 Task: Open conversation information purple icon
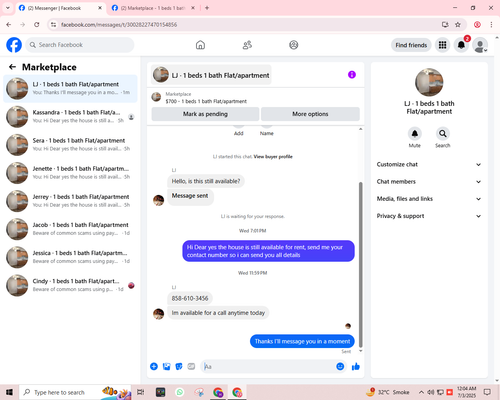[x=352, y=75]
